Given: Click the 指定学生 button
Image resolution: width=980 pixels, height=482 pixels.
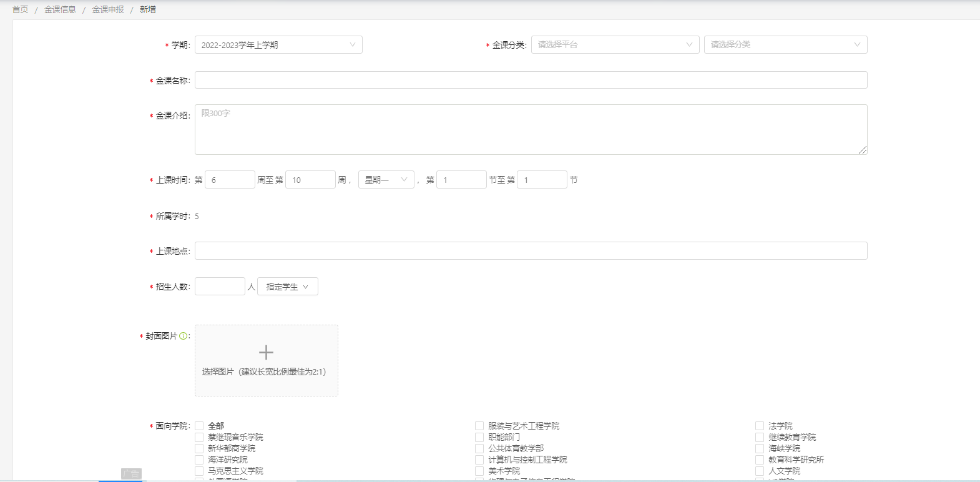Looking at the screenshot, I should coord(287,287).
